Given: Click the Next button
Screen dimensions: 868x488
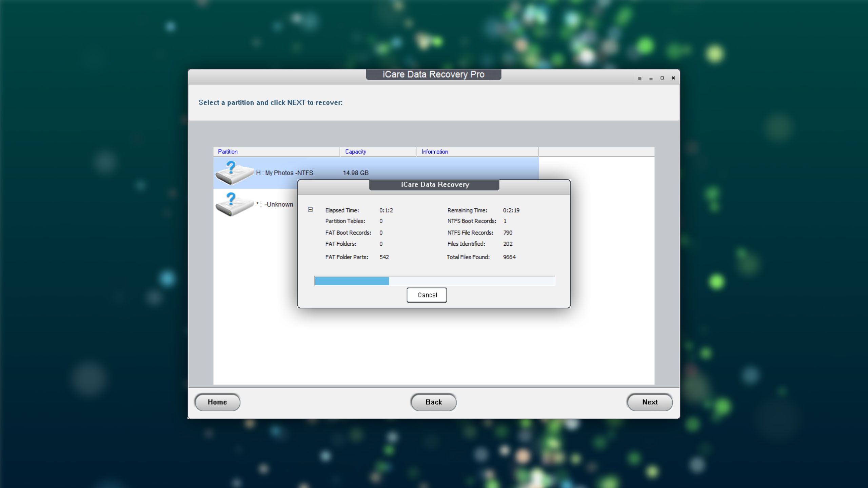Looking at the screenshot, I should tap(650, 402).
